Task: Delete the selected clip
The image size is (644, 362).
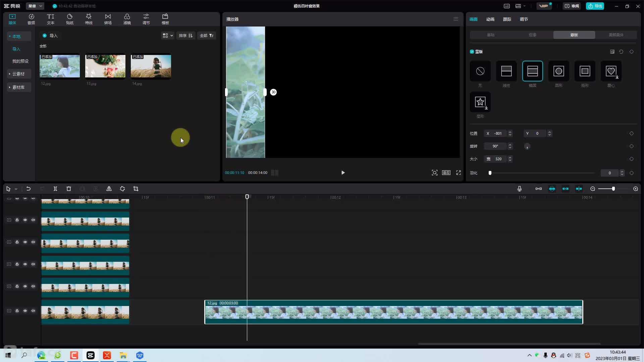Action: pos(69,189)
